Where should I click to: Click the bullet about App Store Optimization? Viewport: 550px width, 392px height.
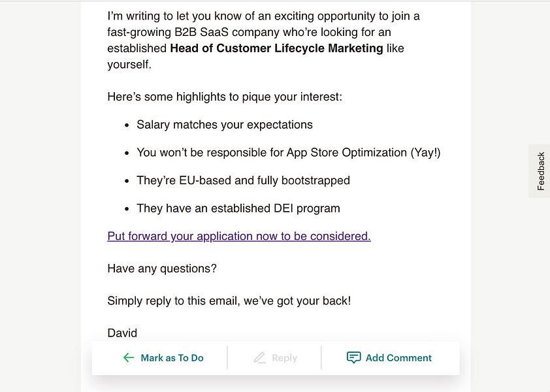290,152
